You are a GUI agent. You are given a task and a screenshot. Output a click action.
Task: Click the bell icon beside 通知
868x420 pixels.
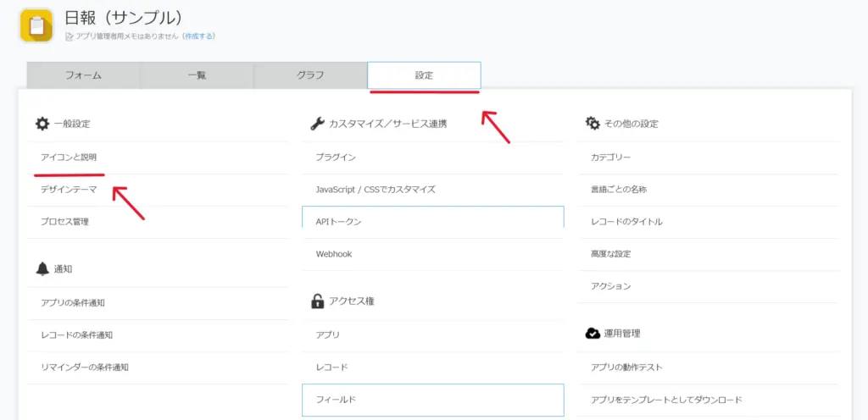click(x=42, y=268)
